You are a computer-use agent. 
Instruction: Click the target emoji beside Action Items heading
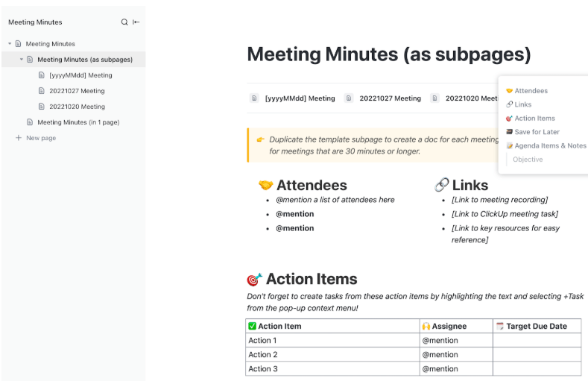(x=254, y=280)
